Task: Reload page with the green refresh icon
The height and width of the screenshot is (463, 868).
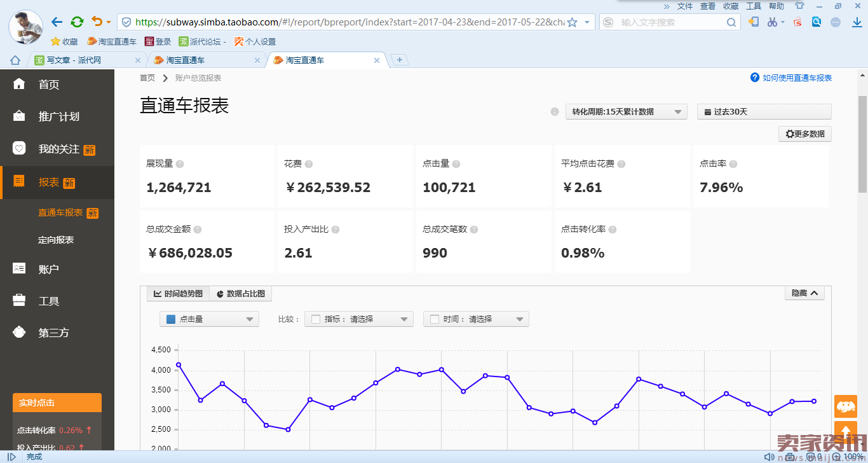Action: coord(77,22)
